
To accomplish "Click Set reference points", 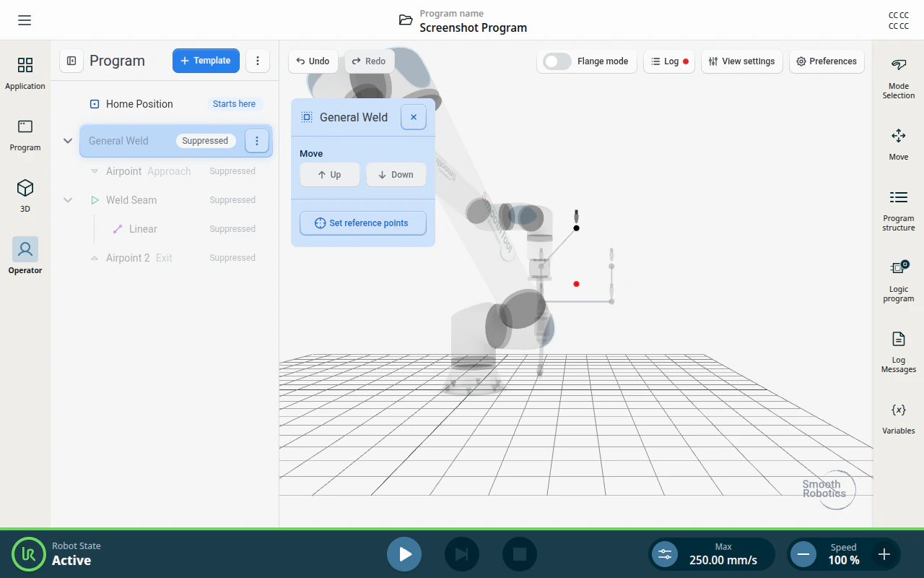I will click(x=363, y=223).
